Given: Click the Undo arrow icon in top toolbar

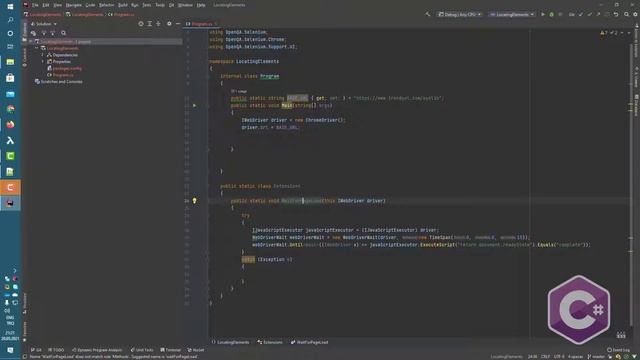Looking at the screenshot, I should tap(616, 14).
